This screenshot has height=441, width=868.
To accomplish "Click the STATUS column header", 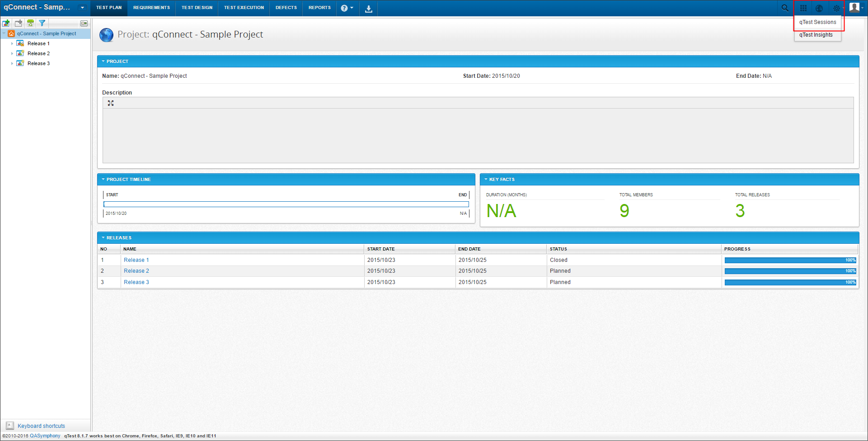I will pos(634,249).
